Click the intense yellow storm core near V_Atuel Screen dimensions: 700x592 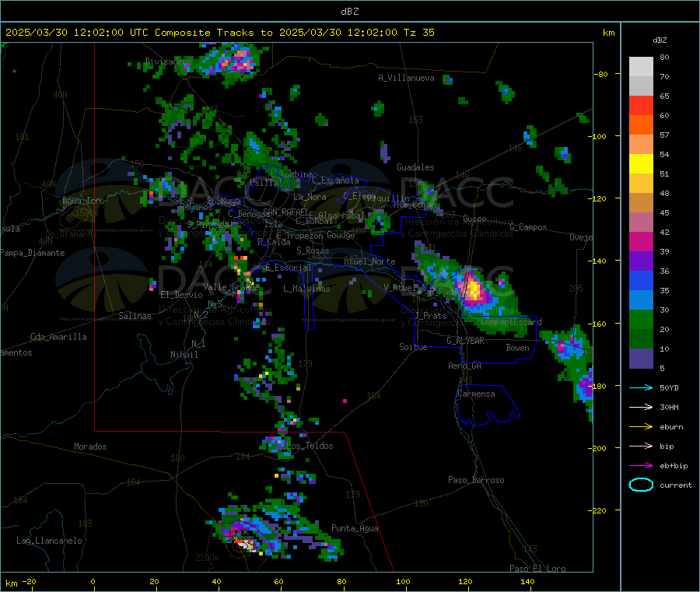point(472,289)
